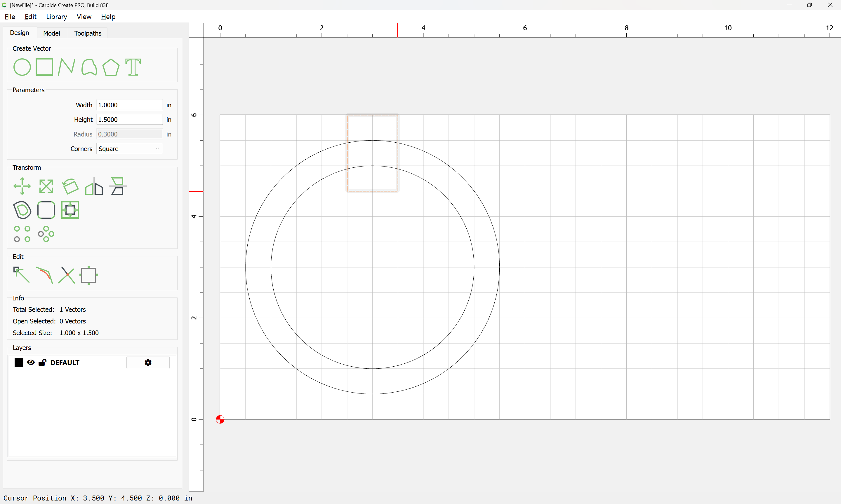This screenshot has width=841, height=504.
Task: Click the DEFAULT layer color swatch
Action: (19, 362)
